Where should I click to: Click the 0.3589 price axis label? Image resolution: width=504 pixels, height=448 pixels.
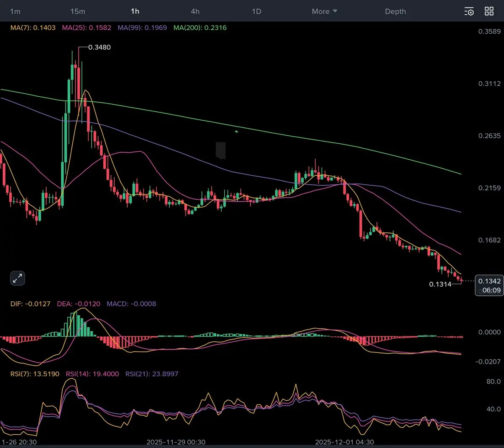489,32
